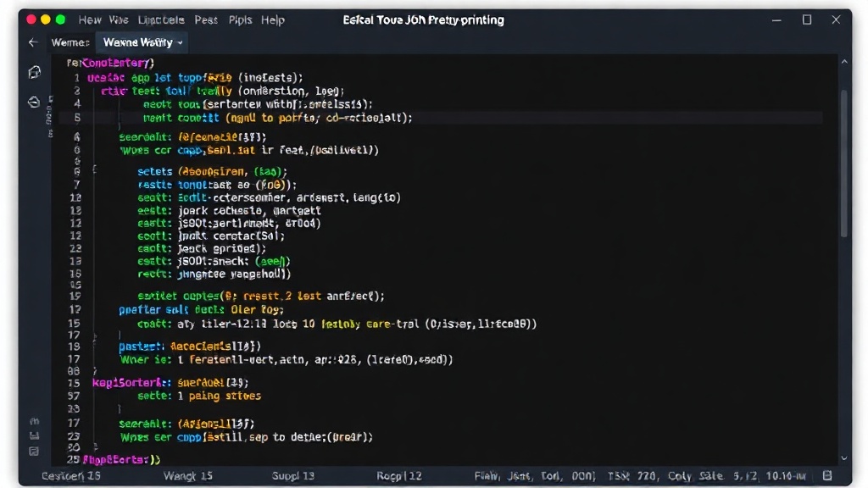This screenshot has width=868, height=488.
Task: Click the green close button in the title bar
Action: [x=60, y=20]
